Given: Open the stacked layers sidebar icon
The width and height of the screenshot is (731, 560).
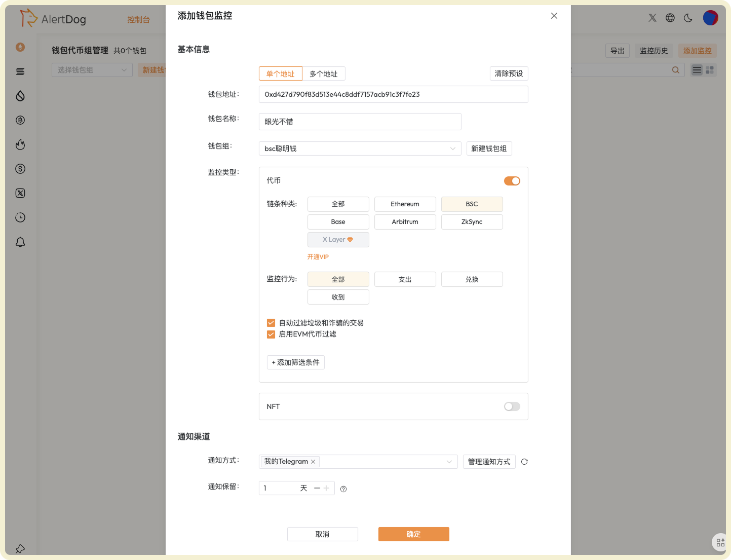Looking at the screenshot, I should tap(20, 71).
